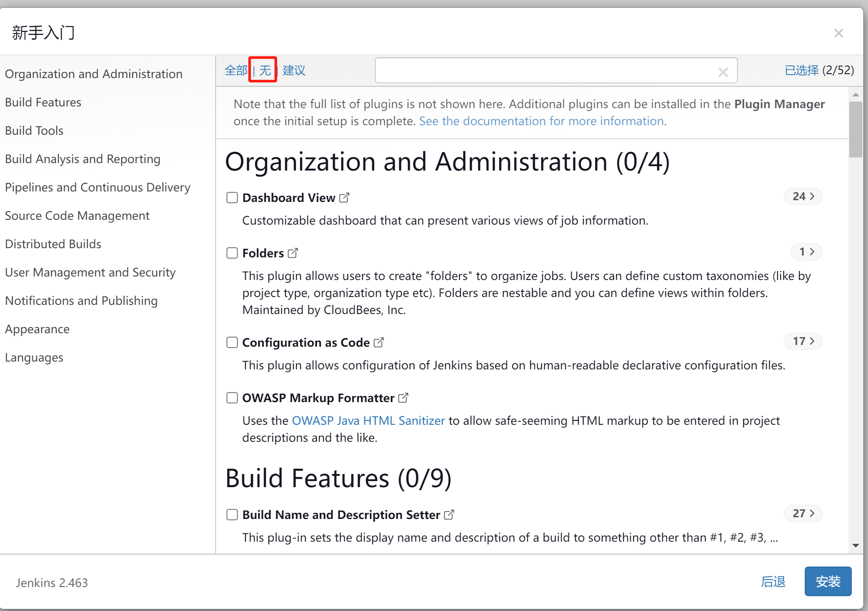The height and width of the screenshot is (611, 868).
Task: Click the plugin list vertical scrollbar thumb
Action: click(855, 129)
